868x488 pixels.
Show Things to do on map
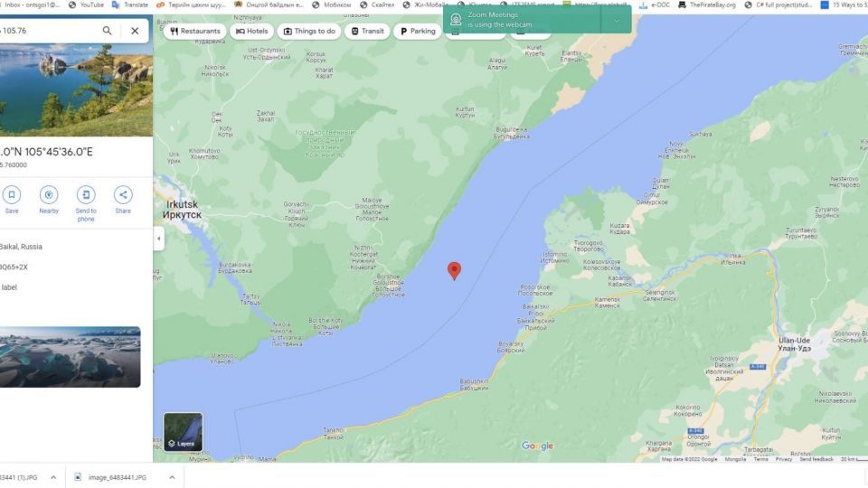[308, 32]
